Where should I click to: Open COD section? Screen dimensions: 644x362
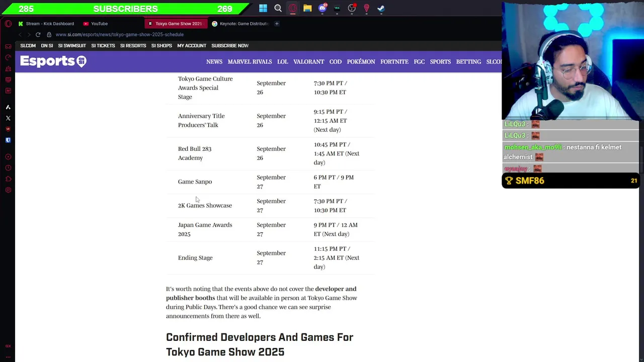pos(335,62)
